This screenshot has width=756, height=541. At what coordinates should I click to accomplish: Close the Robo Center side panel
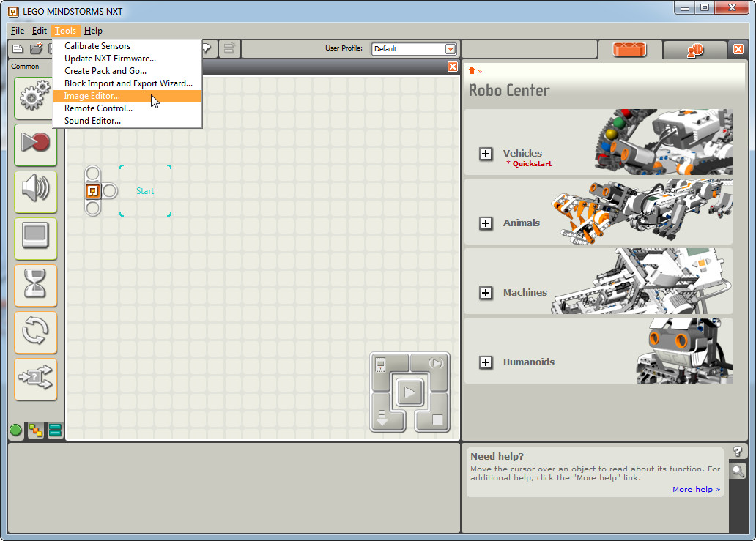pos(738,48)
